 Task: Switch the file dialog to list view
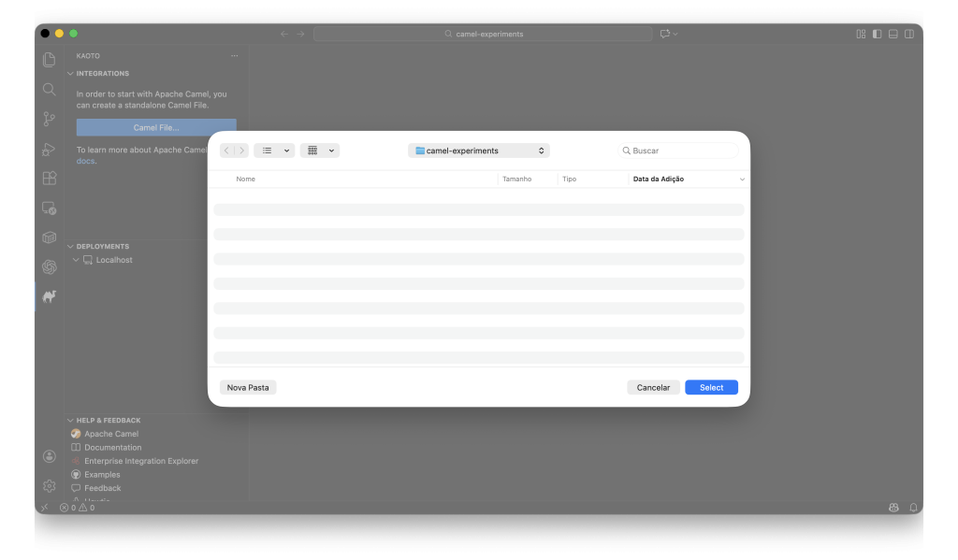click(x=269, y=150)
